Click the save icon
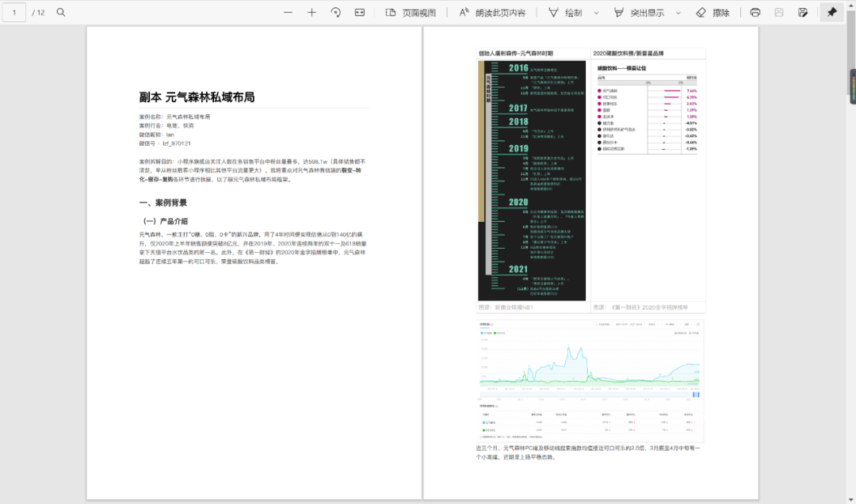 pos(779,12)
